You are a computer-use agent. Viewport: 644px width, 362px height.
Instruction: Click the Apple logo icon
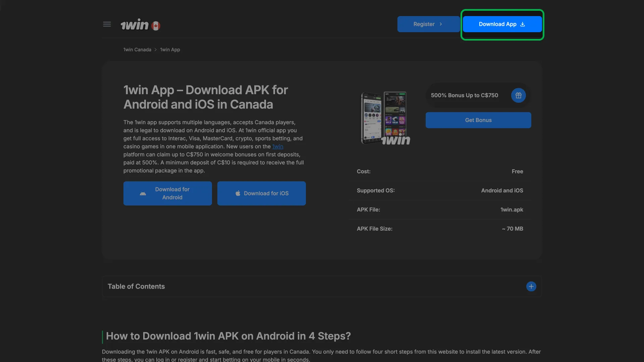point(238,193)
